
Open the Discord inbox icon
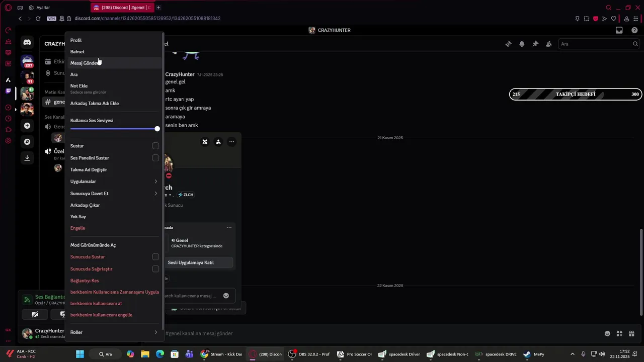pyautogui.click(x=619, y=30)
